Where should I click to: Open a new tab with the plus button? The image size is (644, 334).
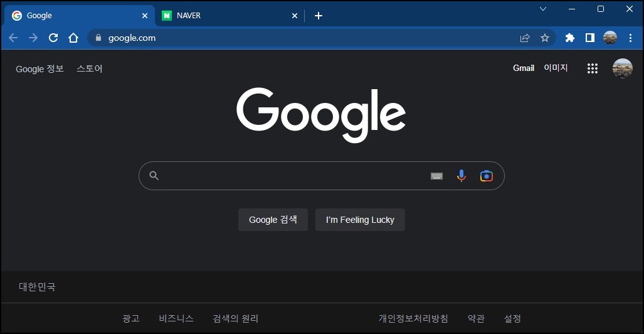[319, 16]
